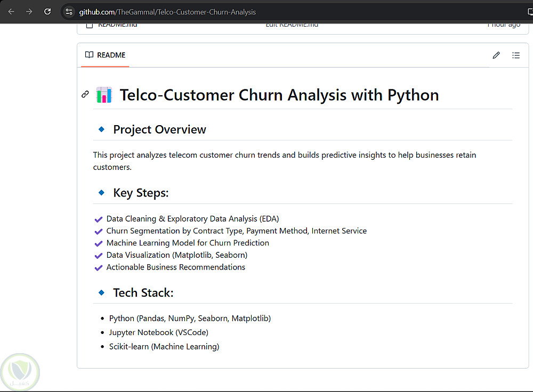Click the browser forward arrow
The image size is (533, 392).
pyautogui.click(x=29, y=12)
